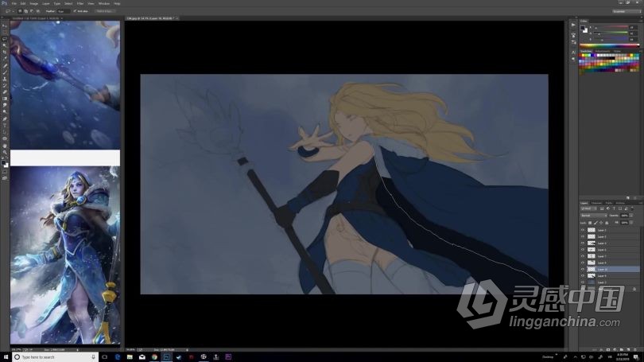Open the Fill slider arrow
This screenshot has width=644, height=362.
(631, 223)
